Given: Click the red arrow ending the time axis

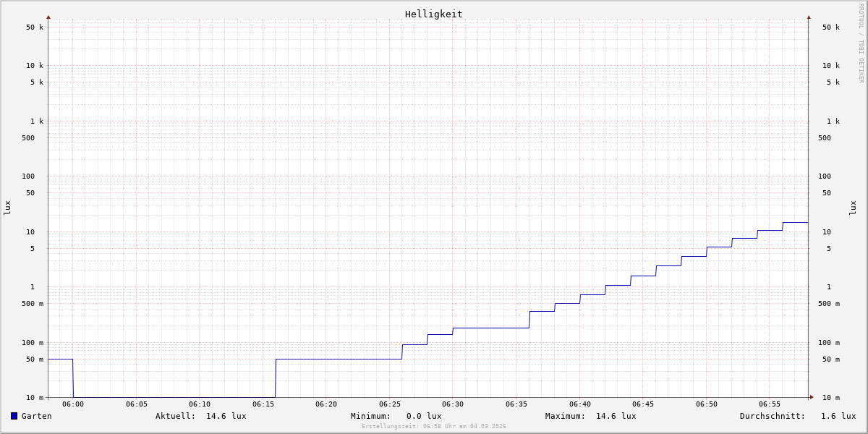Looking at the screenshot, I should tap(812, 397).
